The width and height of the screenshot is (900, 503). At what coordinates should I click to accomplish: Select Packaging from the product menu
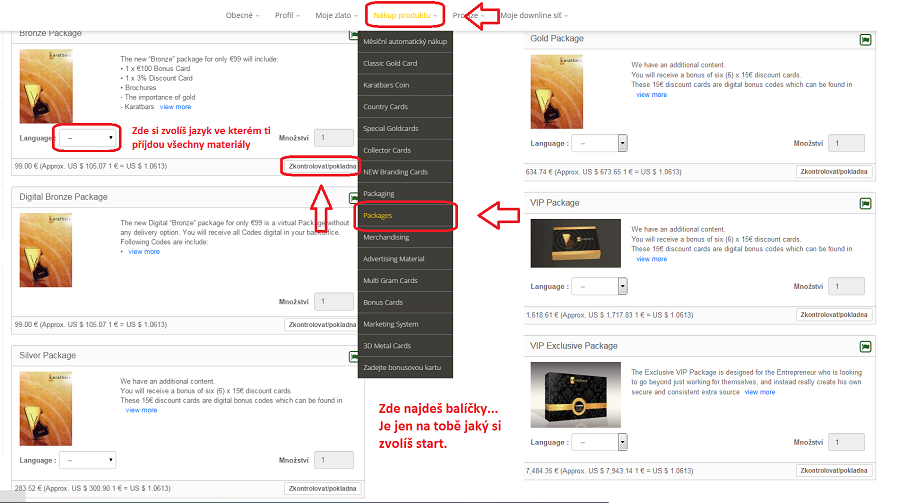coord(405,194)
